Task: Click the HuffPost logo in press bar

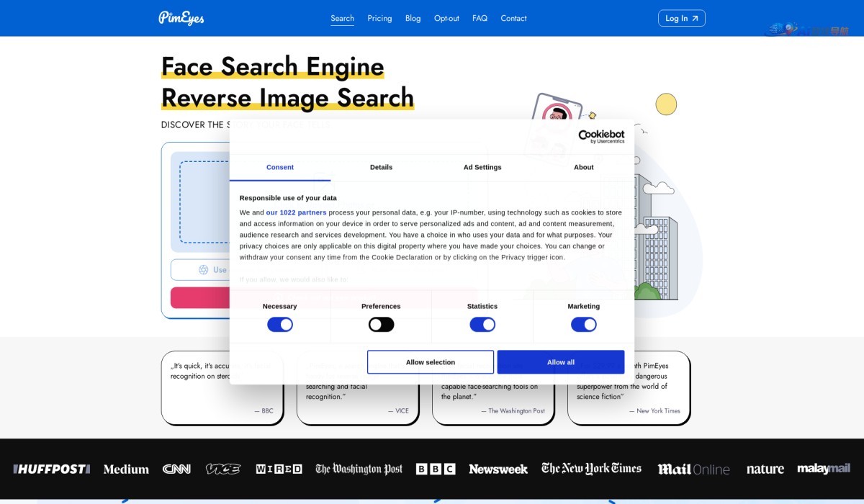Action: (52, 469)
